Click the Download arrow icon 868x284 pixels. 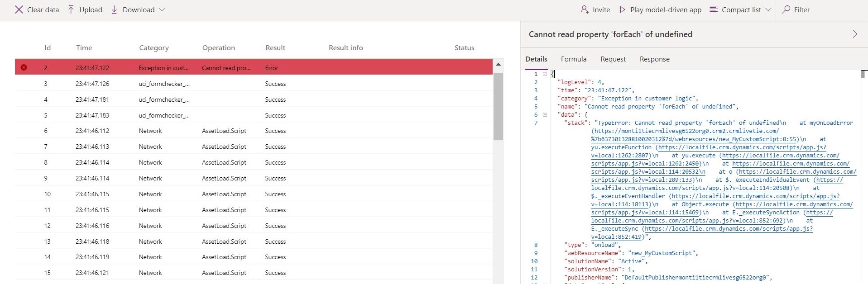click(114, 9)
